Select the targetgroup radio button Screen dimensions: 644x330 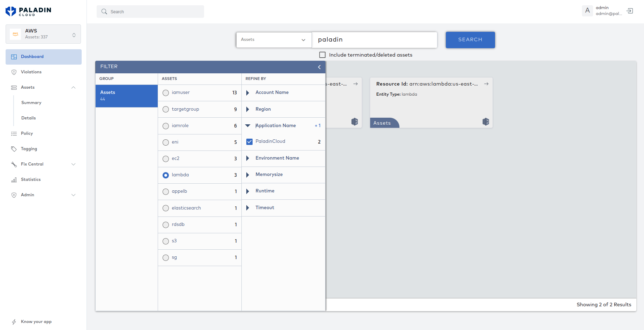point(166,109)
